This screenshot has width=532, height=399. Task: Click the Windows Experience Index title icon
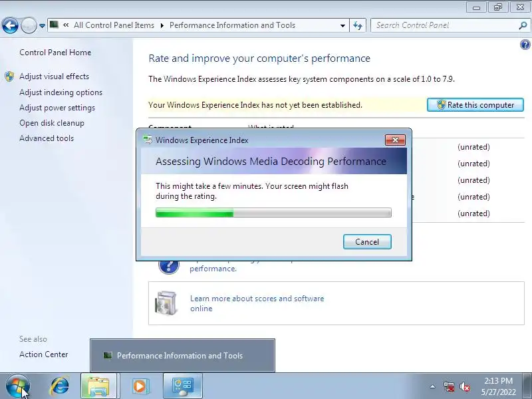[148, 140]
